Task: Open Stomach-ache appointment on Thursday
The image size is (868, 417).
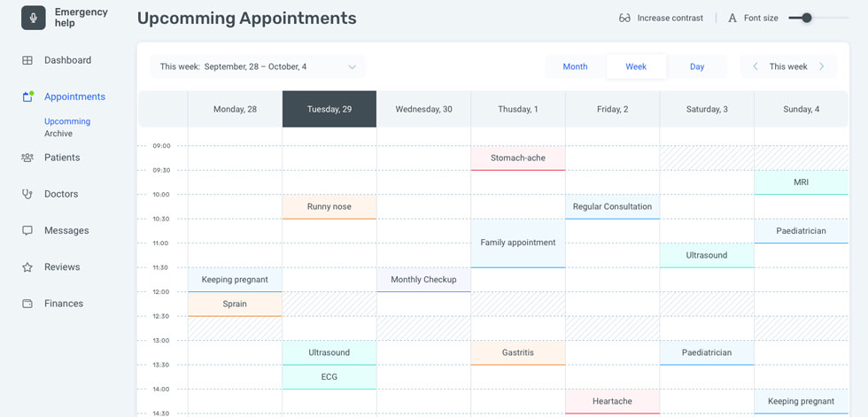Action: pos(518,158)
